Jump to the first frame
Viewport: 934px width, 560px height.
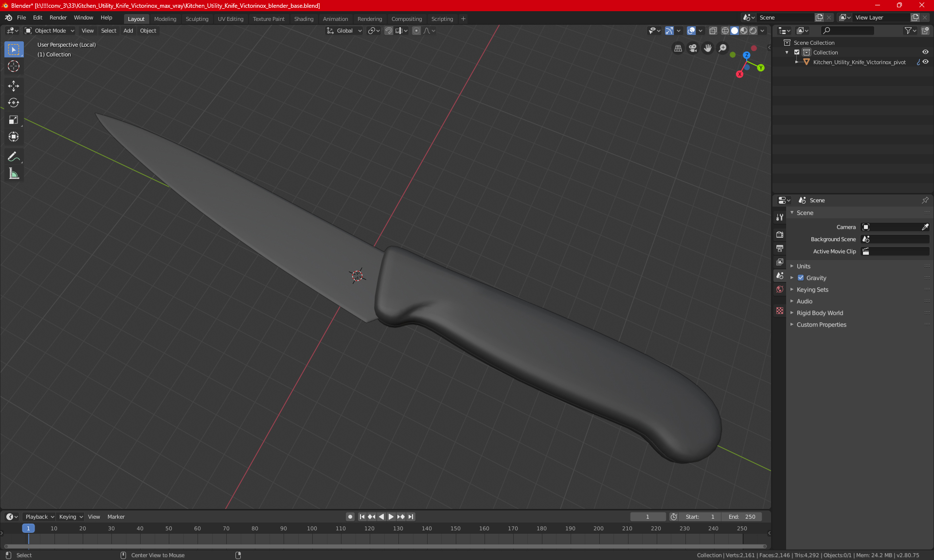362,517
